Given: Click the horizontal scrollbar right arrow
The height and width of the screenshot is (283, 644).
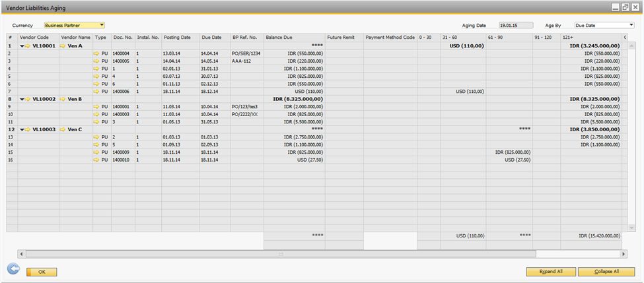Looking at the screenshot, I should (x=624, y=254).
